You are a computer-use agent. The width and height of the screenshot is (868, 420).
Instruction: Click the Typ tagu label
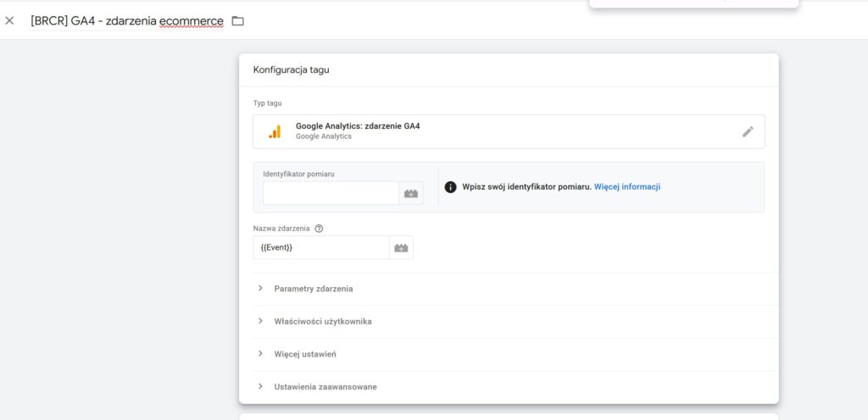[267, 103]
